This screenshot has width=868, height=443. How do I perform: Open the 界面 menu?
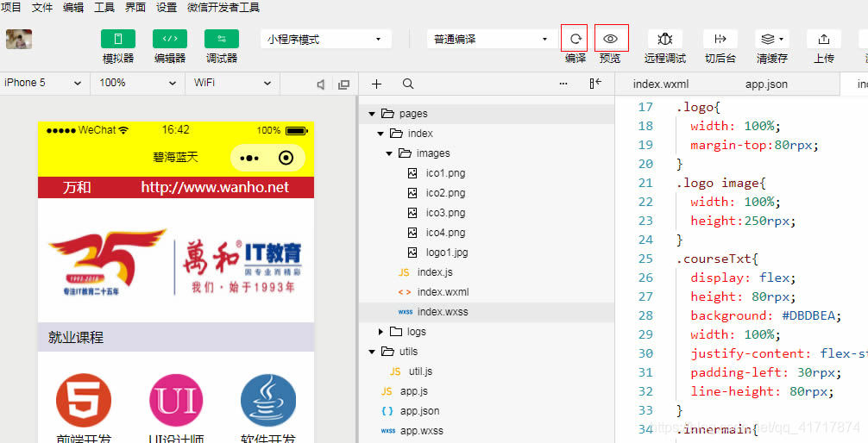point(135,7)
